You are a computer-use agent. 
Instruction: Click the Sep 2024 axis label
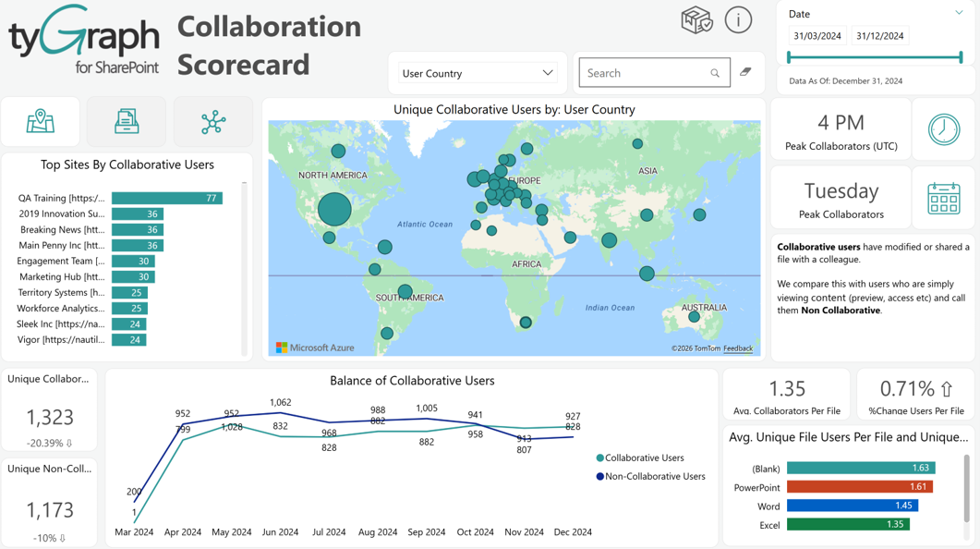[426, 532]
